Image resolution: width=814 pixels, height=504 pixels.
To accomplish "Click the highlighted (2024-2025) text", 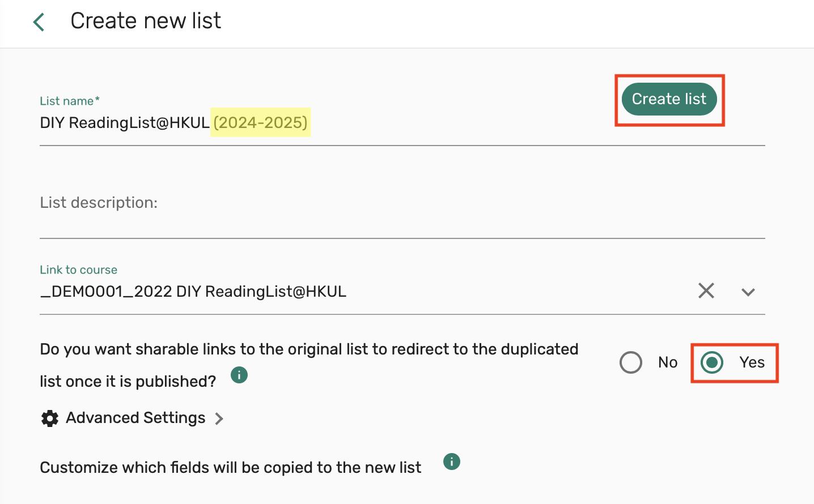I will tap(260, 123).
